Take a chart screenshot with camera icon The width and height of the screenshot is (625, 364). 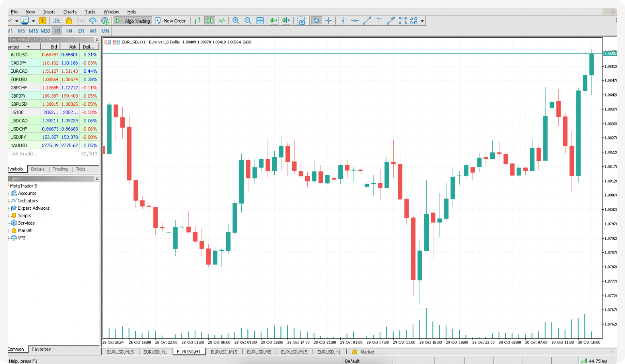pyautogui.click(x=301, y=21)
